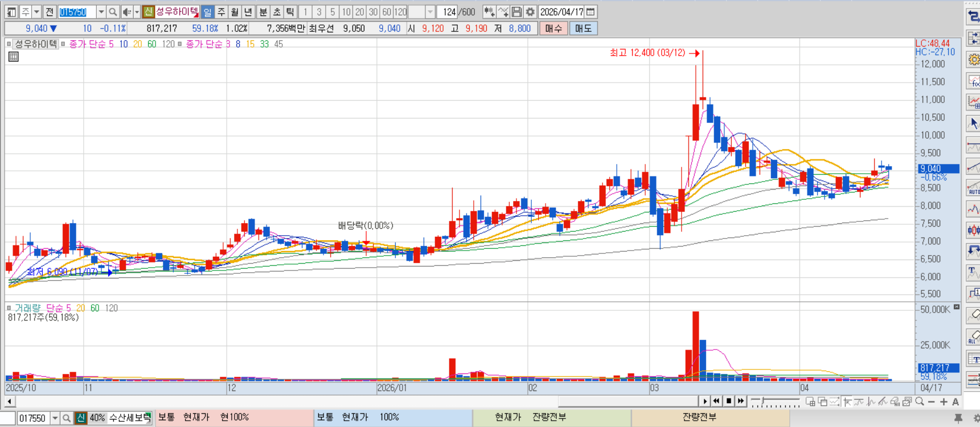
Task: Open the data table grid icon
Action: click(x=14, y=56)
